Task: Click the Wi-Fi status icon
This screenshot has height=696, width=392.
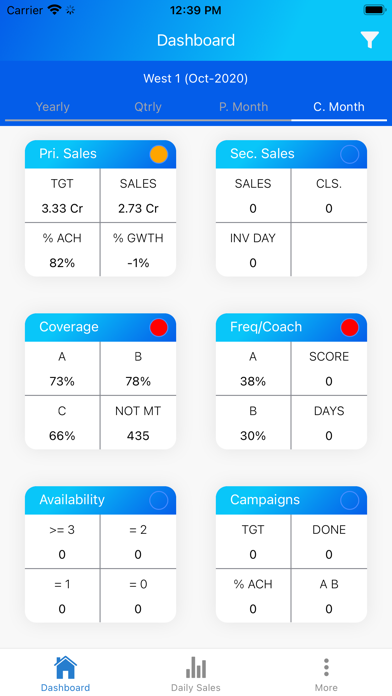Action: tap(55, 10)
